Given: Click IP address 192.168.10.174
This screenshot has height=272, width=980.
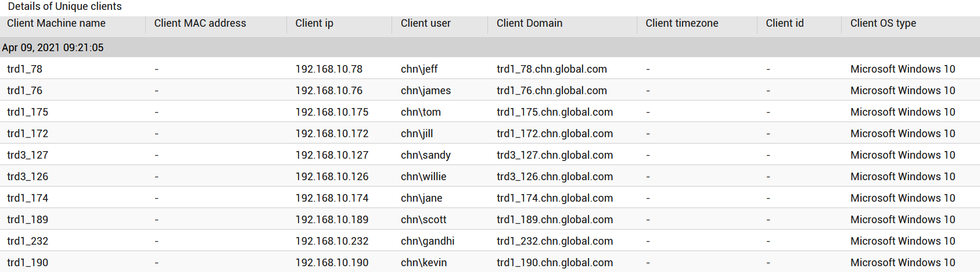Looking at the screenshot, I should tap(332, 198).
